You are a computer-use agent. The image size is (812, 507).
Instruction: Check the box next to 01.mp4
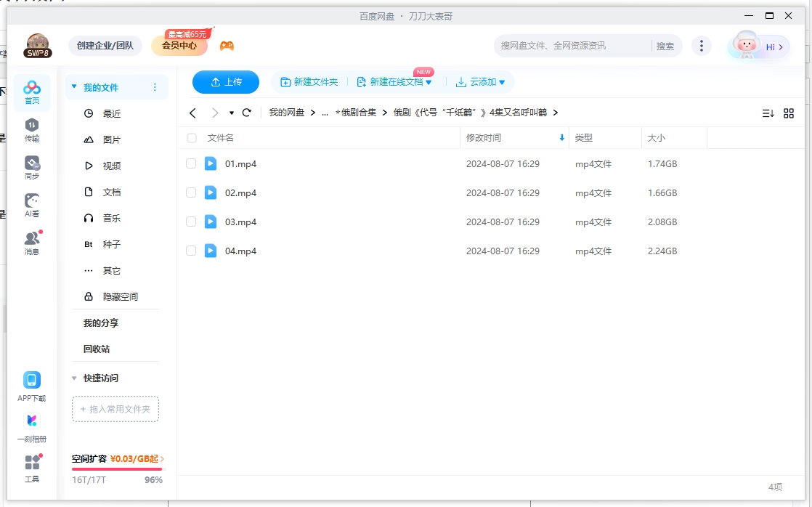point(191,163)
